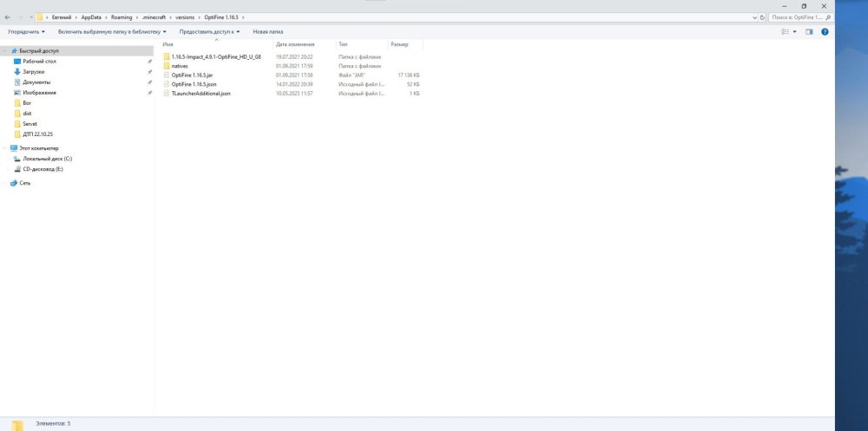
Task: Go back with the Back arrow
Action: pos(7,17)
